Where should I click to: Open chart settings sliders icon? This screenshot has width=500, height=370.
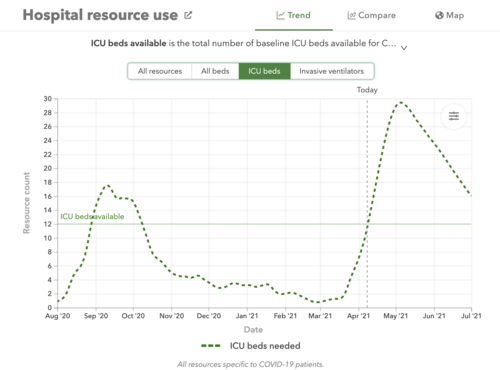(454, 116)
